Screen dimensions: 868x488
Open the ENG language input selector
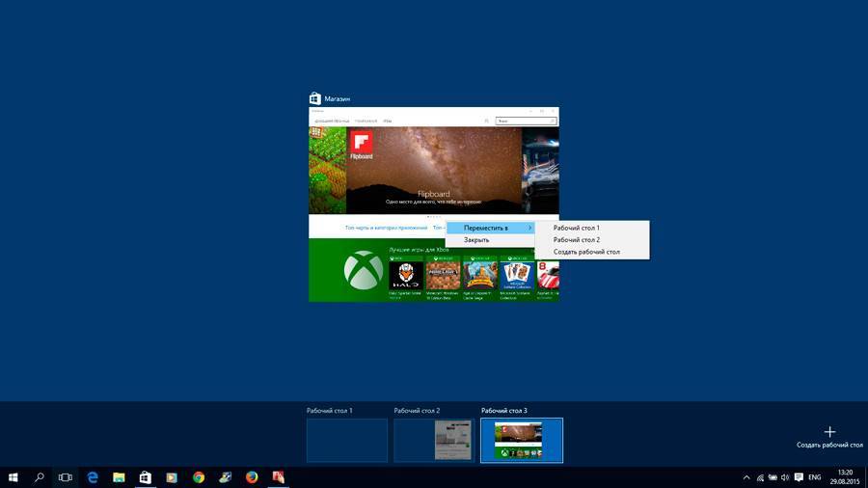point(814,477)
